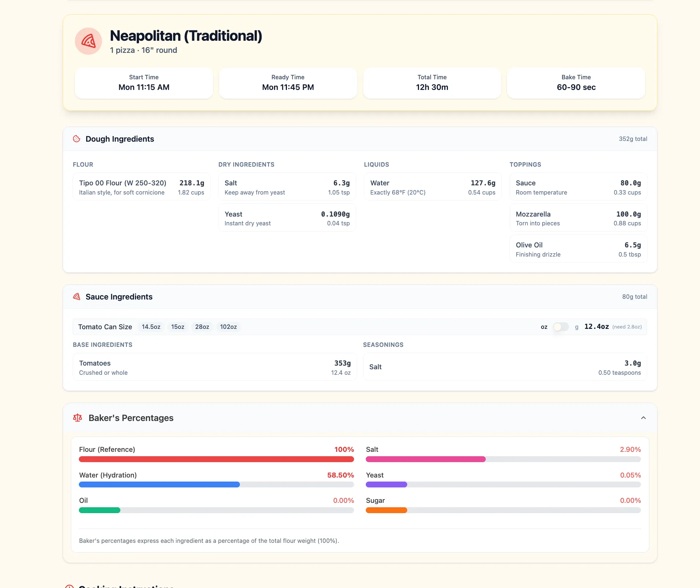Click the Ready Time card
Image resolution: width=700 pixels, height=588 pixels.
point(288,83)
